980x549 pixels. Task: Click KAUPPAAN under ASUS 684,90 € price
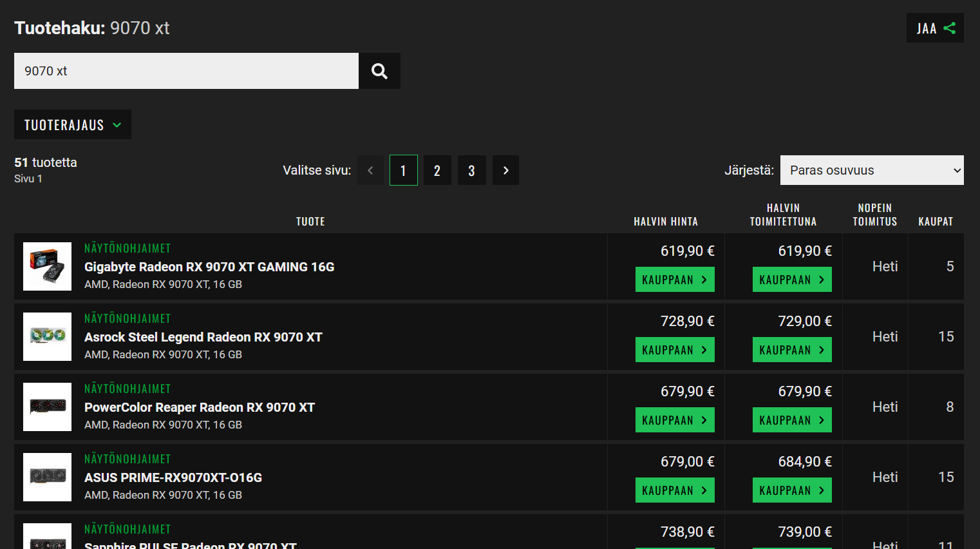coord(792,490)
